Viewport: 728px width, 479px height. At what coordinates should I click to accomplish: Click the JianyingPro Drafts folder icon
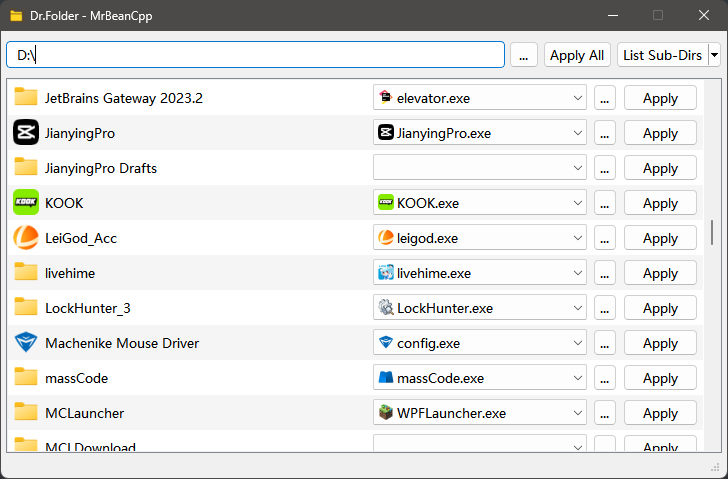coord(26,167)
